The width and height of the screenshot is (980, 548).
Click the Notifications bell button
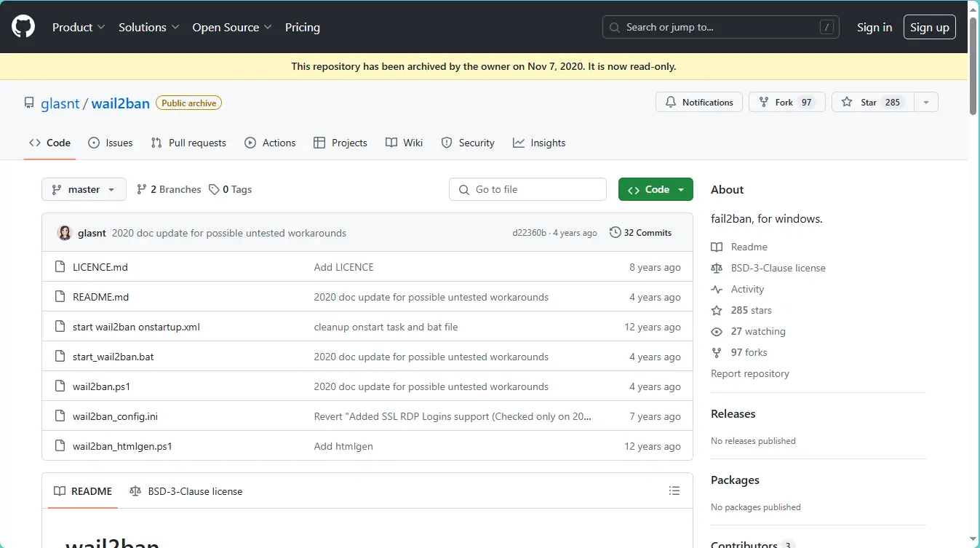point(698,103)
